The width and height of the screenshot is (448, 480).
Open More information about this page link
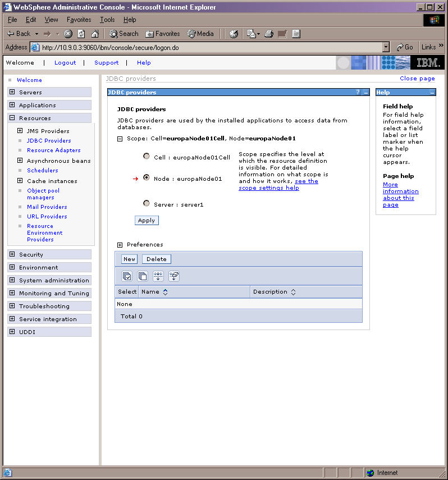click(400, 195)
